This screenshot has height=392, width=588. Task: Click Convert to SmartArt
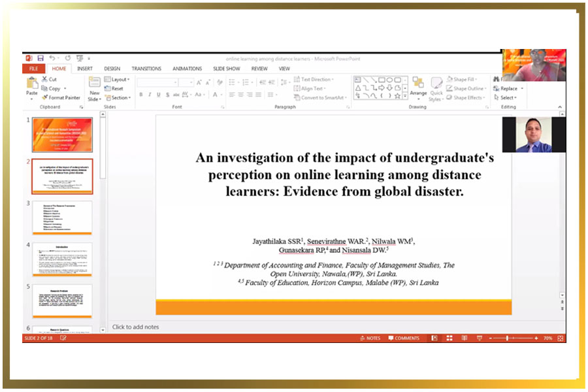[x=320, y=97]
